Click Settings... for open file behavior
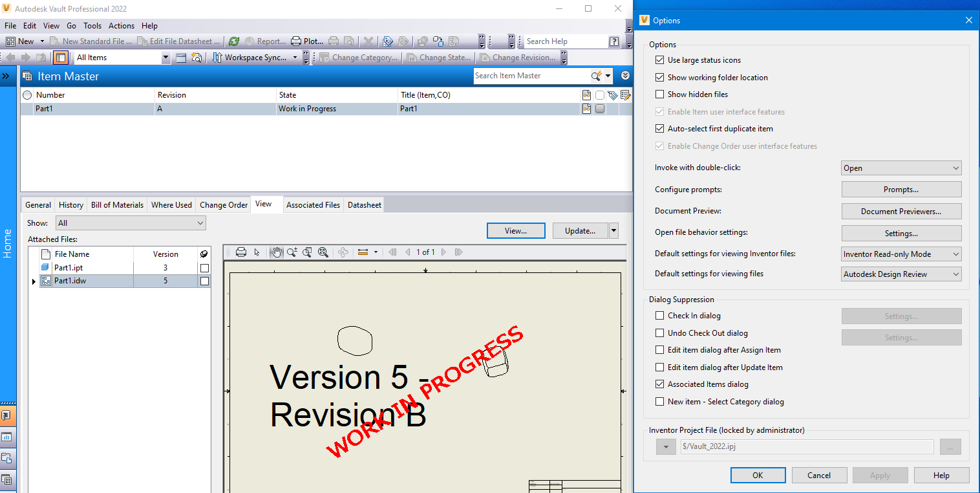The image size is (980, 493). tap(901, 234)
